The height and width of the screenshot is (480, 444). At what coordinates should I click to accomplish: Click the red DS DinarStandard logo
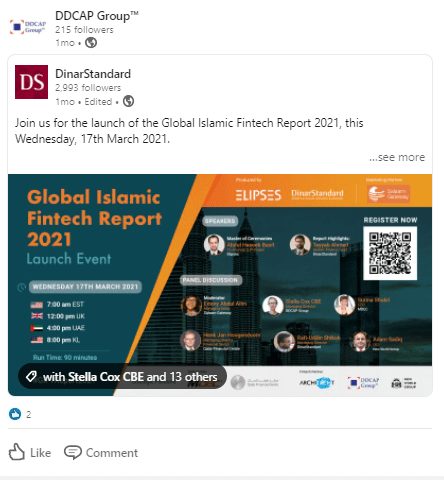tap(31, 82)
